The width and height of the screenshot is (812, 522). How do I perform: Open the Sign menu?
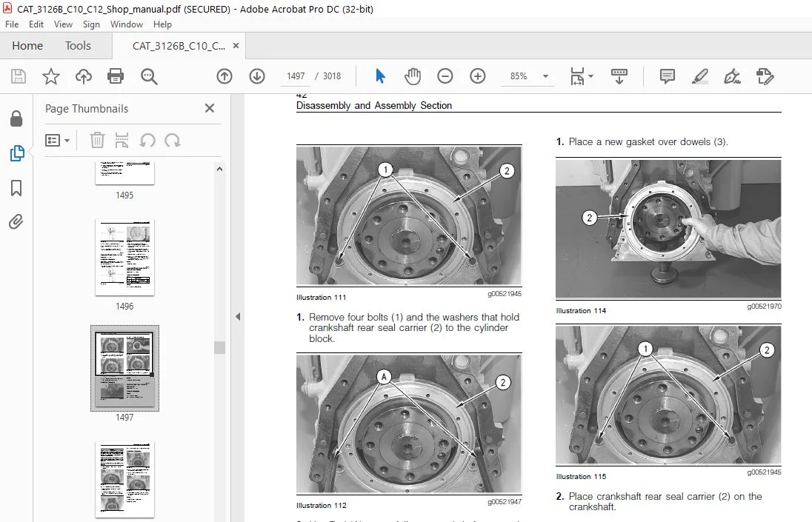pos(91,24)
